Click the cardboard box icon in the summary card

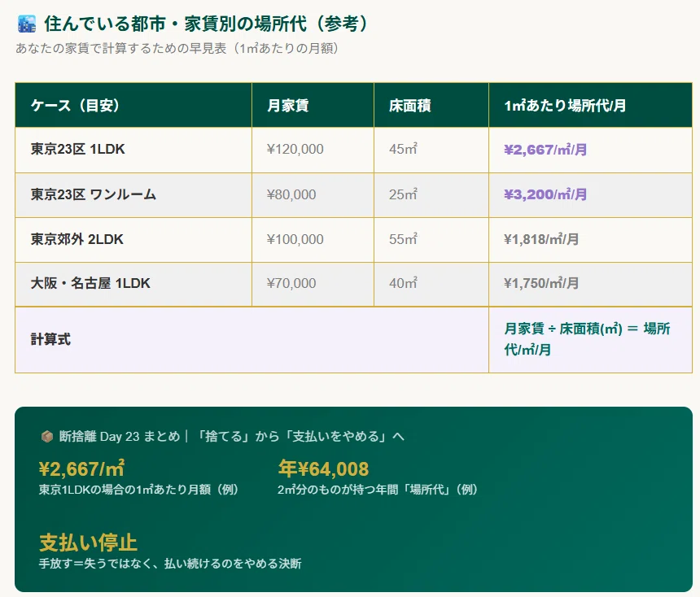(x=46, y=437)
